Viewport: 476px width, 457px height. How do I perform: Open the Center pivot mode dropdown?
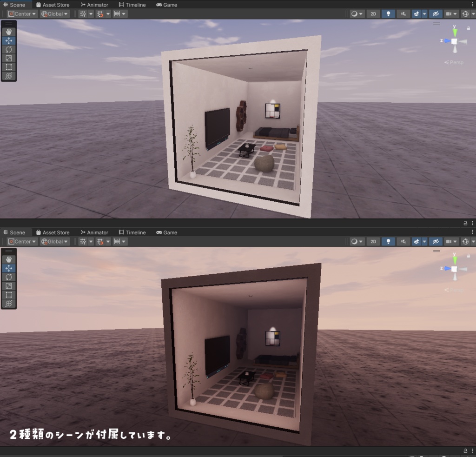(x=23, y=14)
